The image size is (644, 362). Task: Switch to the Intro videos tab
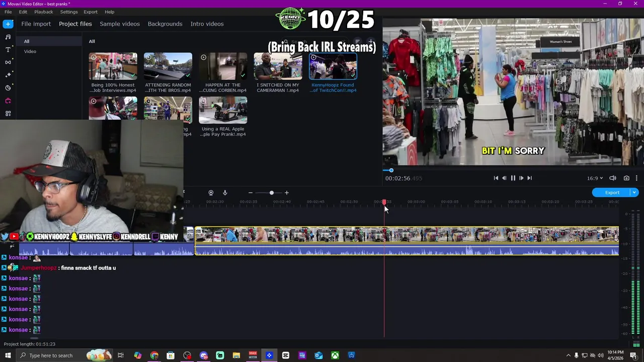click(207, 24)
